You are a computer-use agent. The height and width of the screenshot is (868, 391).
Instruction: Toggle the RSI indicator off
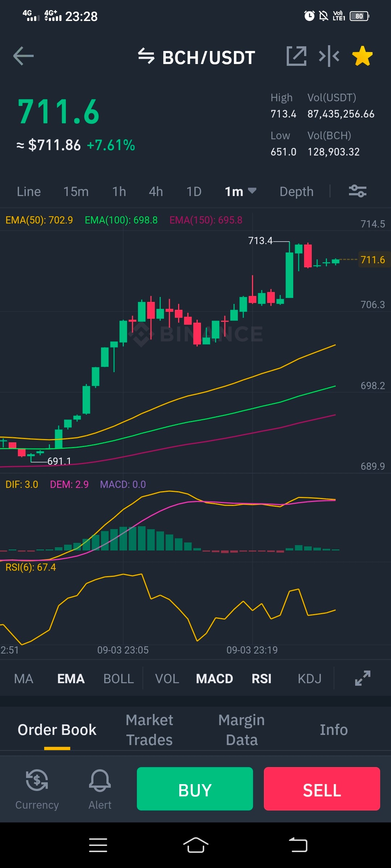pos(261,679)
